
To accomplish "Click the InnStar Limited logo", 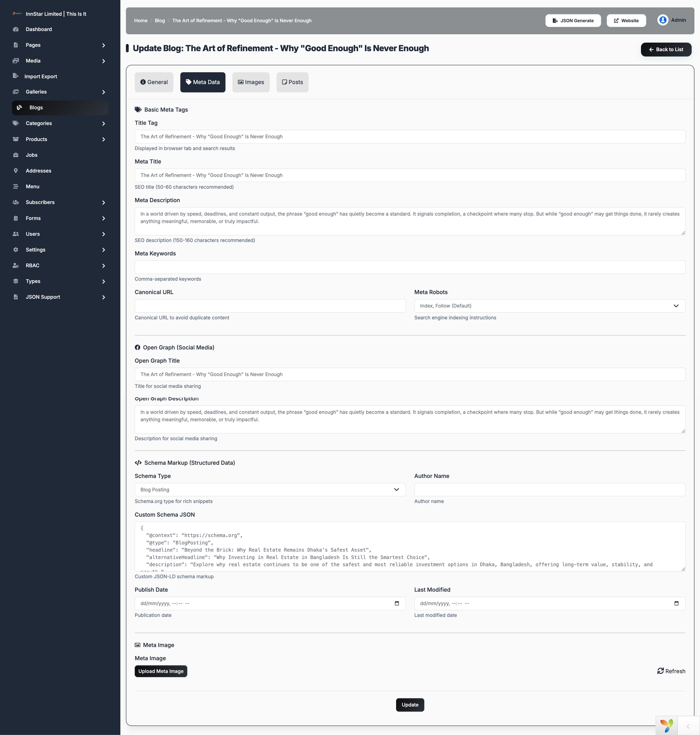I will coord(17,13).
